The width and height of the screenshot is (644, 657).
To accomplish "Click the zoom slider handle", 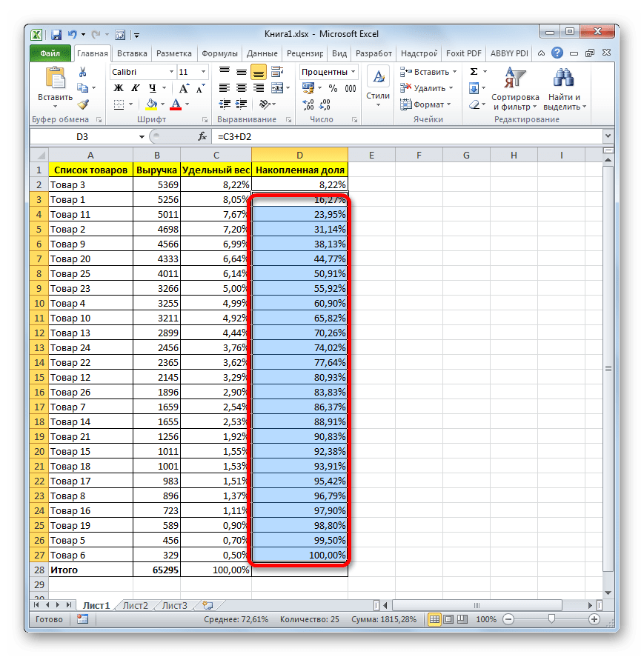I will (550, 619).
